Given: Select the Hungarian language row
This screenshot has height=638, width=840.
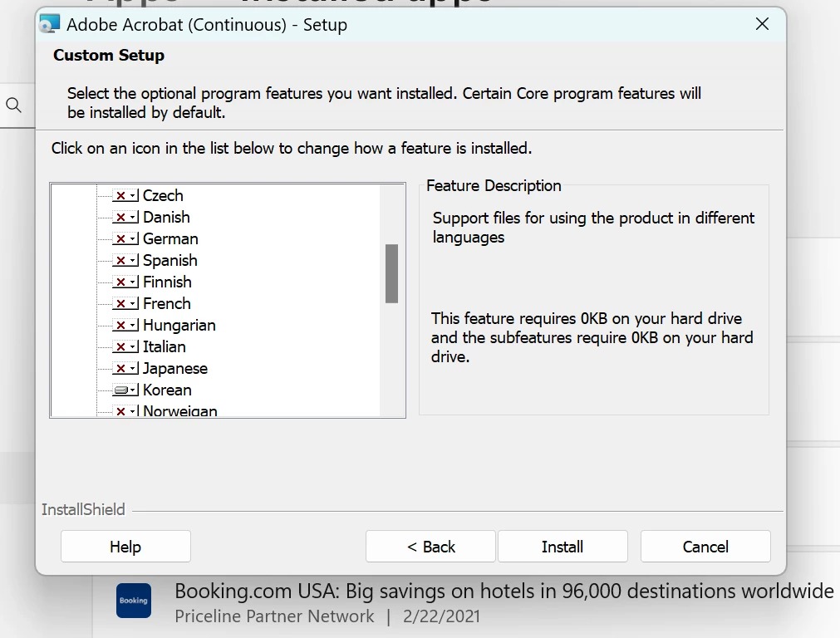Looking at the screenshot, I should tap(179, 325).
